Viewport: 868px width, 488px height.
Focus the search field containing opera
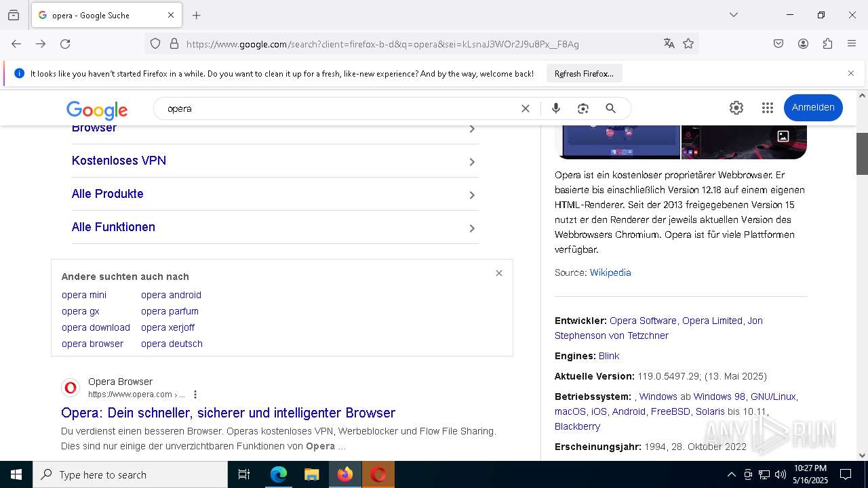point(339,108)
